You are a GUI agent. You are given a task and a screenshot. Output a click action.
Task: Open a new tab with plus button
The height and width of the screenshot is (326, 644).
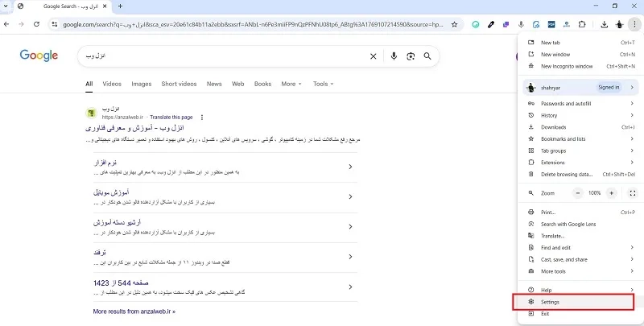[120, 6]
